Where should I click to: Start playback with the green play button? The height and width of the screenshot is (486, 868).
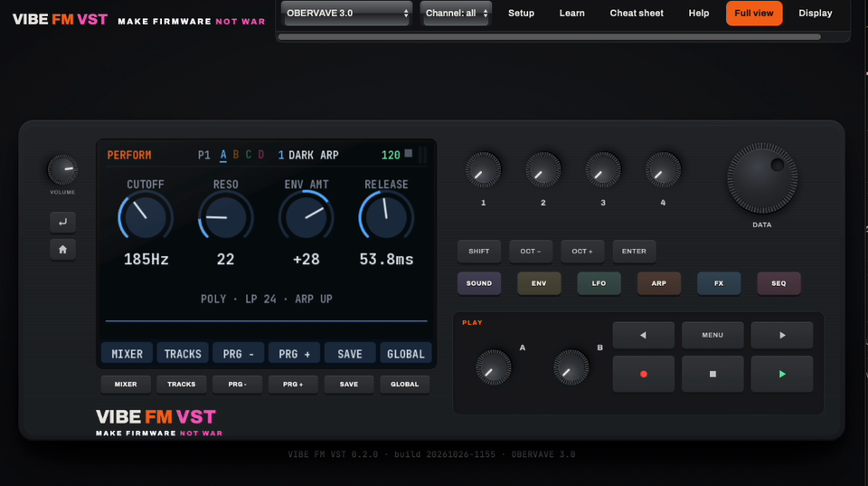781,374
